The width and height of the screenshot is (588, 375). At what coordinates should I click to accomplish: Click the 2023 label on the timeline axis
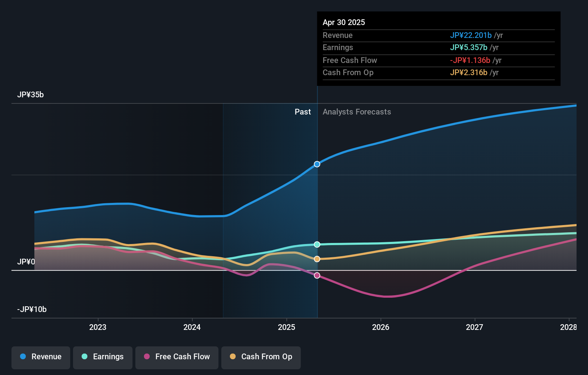coord(97,327)
